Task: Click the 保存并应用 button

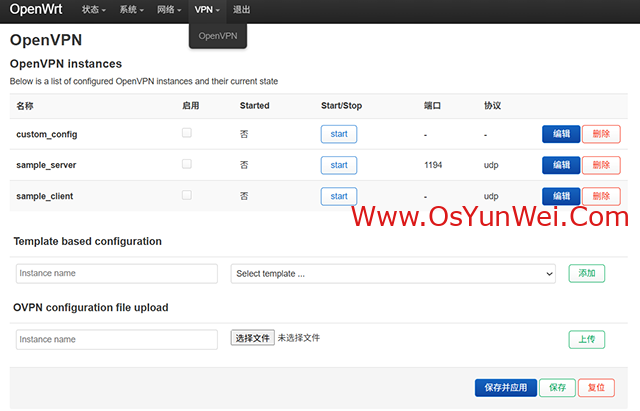Action: [504, 387]
